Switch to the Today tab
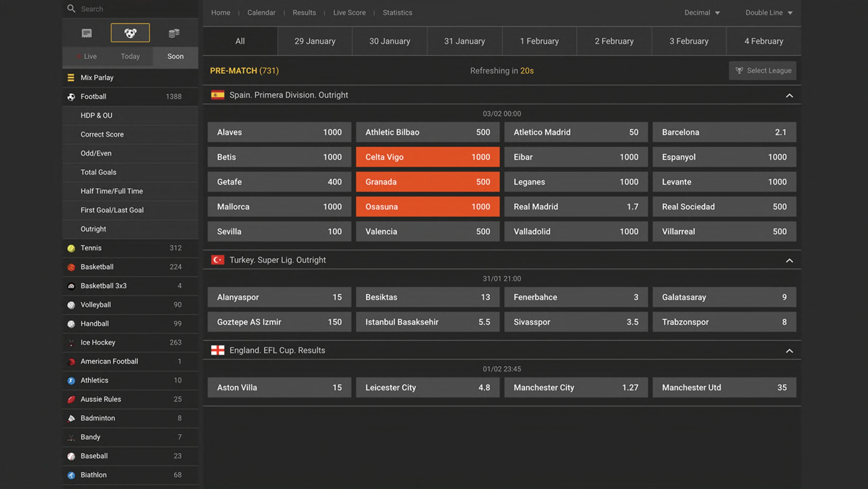The height and width of the screenshot is (489, 868). tap(130, 56)
